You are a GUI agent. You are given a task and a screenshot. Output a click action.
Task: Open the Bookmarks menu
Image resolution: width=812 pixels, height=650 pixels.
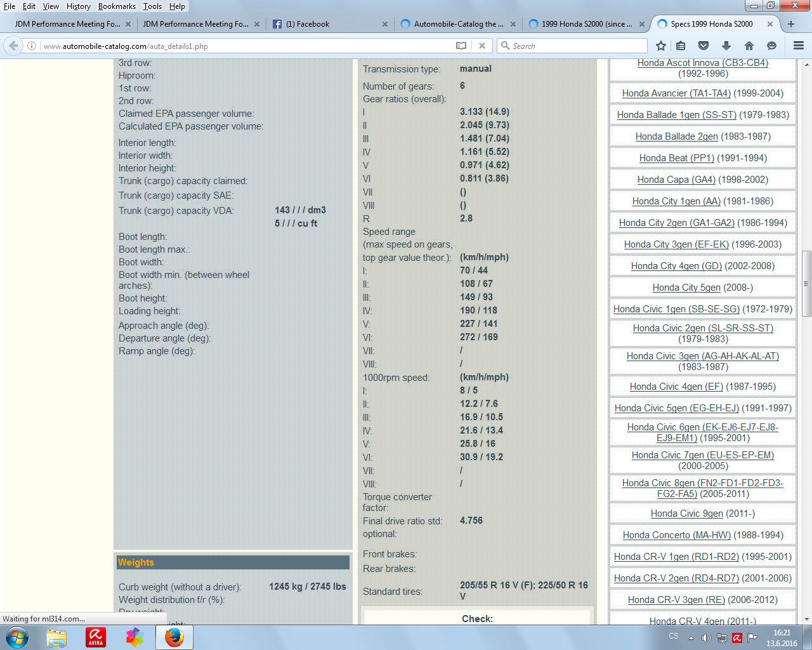click(117, 6)
